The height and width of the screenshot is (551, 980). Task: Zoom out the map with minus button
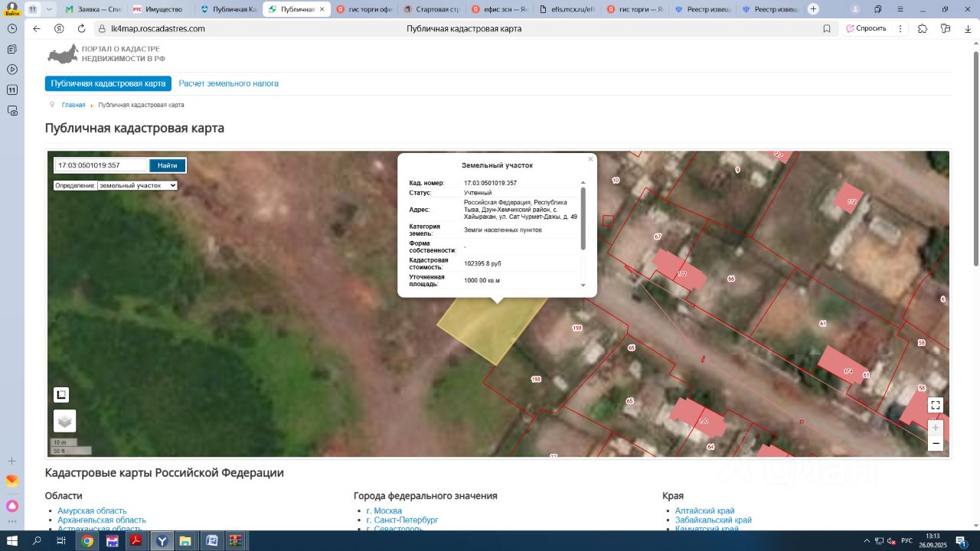[x=936, y=443]
